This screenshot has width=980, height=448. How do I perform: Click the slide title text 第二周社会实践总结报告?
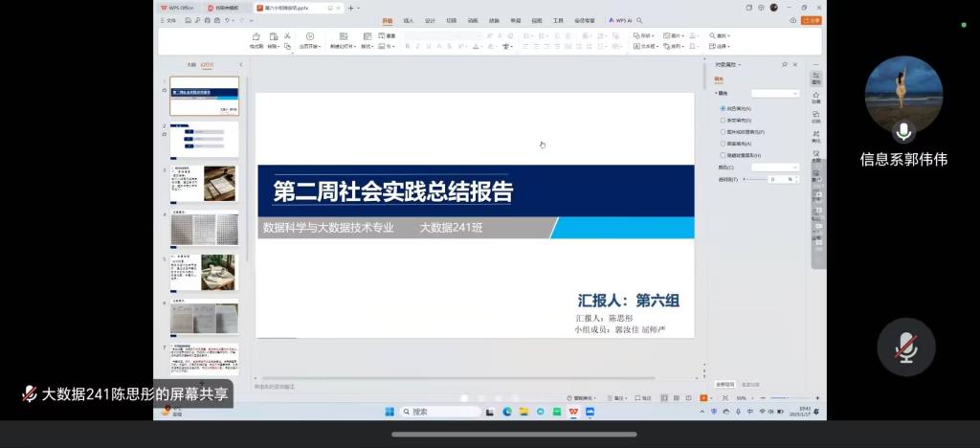click(392, 191)
